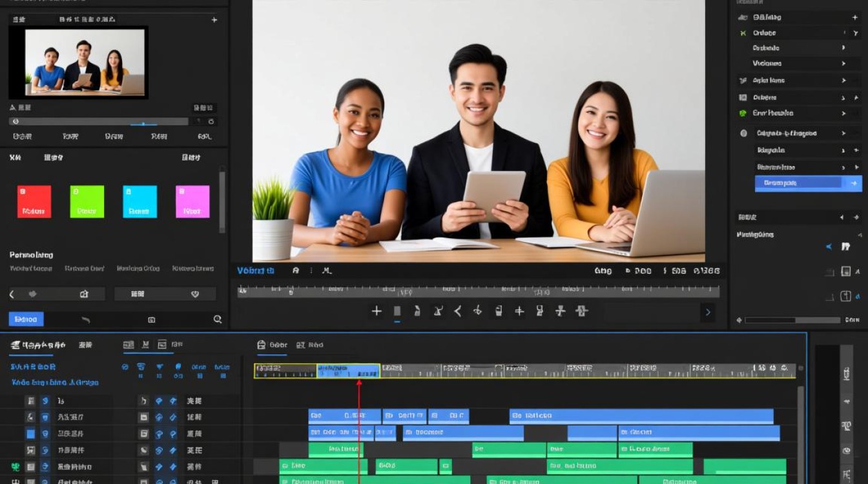Click the plus icon in the left panel header
This screenshot has height=484, width=868.
(x=214, y=20)
